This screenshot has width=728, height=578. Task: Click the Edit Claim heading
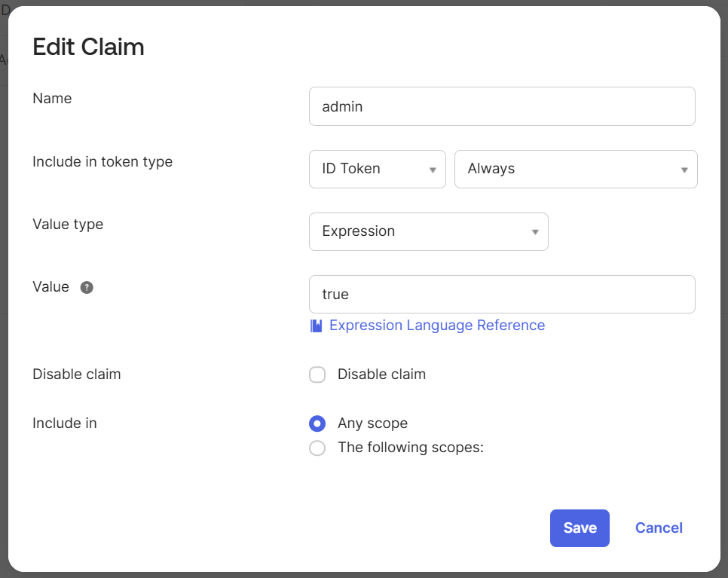click(x=88, y=47)
